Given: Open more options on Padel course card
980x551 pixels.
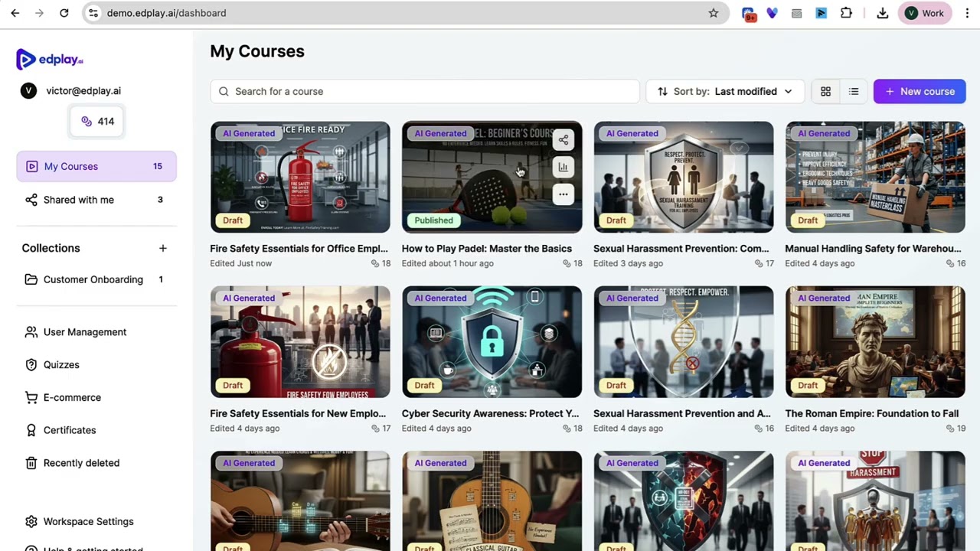Looking at the screenshot, I should coord(563,194).
